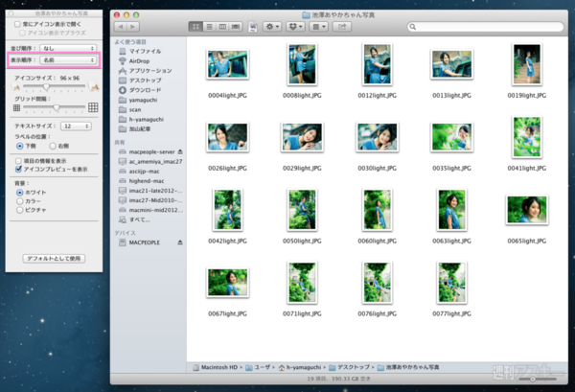Open the item arrangement menu in toolbar
Viewport: 575px width, 392px height.
[318, 27]
